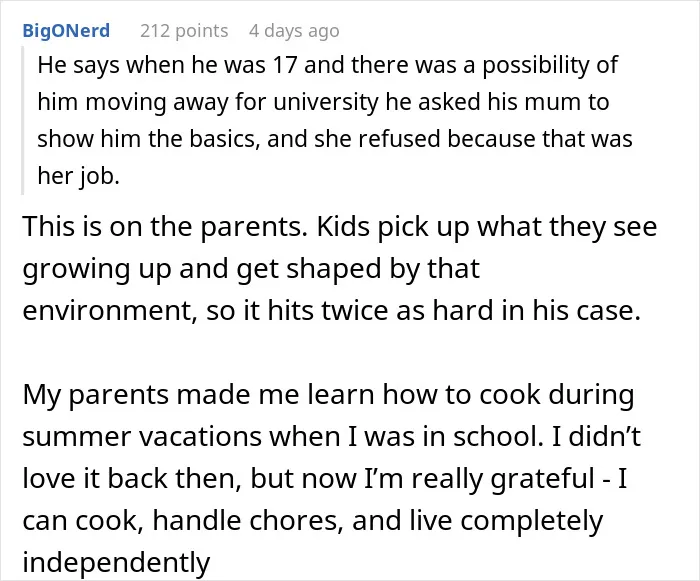Open the 4 days ago timestamp permalink
Screen dimensions: 700x581
(x=294, y=31)
